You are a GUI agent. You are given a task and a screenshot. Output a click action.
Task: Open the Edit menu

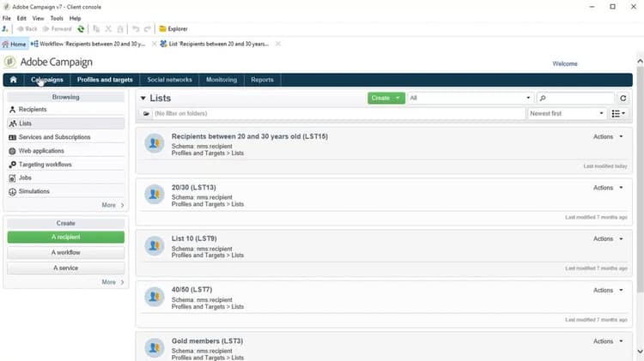tap(21, 19)
